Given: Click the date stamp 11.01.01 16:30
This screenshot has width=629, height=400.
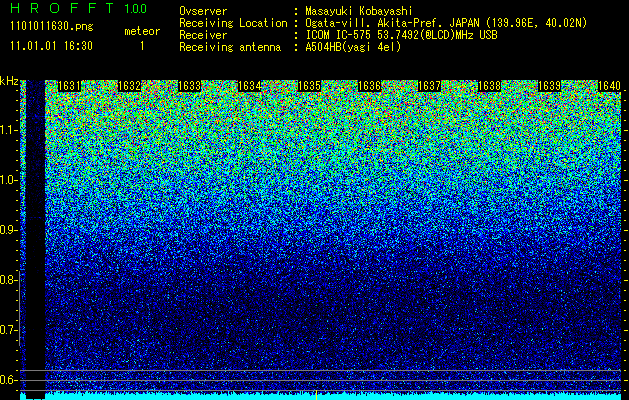Looking at the screenshot, I should [52, 46].
